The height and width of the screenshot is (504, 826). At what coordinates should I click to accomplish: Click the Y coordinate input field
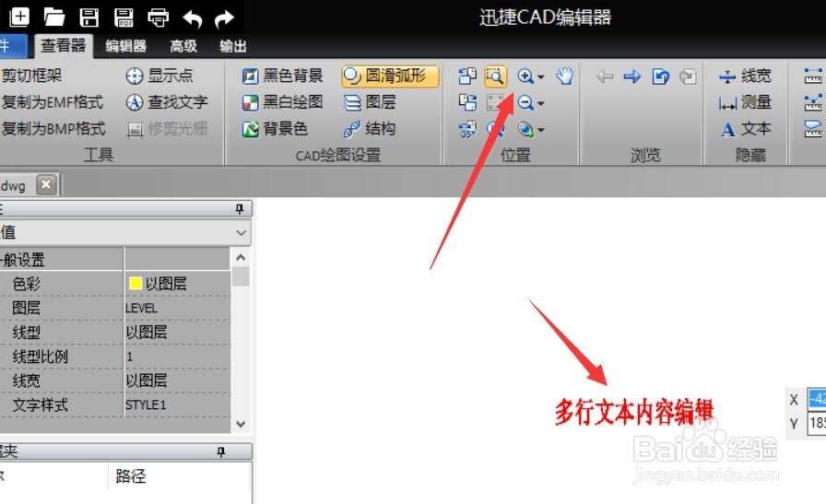(817, 424)
